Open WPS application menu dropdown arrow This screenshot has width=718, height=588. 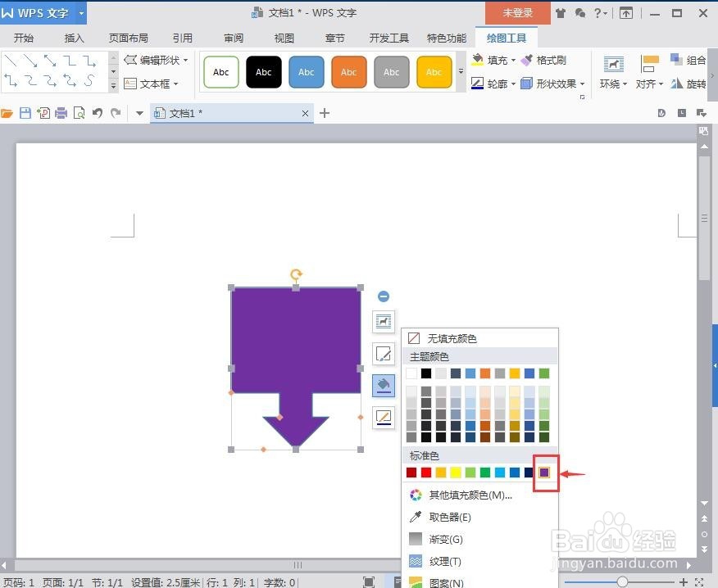(81, 13)
